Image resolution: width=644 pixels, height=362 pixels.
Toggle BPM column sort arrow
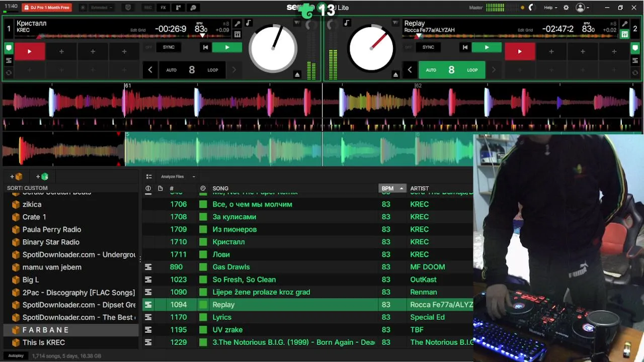point(401,189)
